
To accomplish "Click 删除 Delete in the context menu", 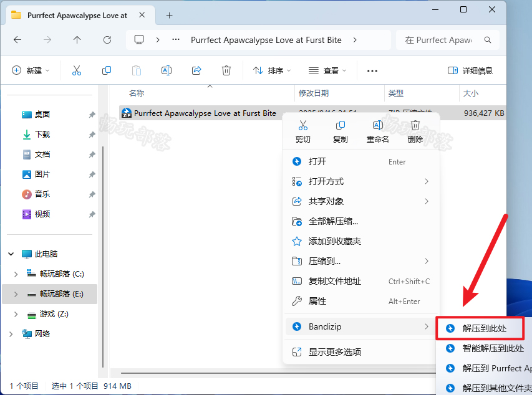I will pos(415,132).
